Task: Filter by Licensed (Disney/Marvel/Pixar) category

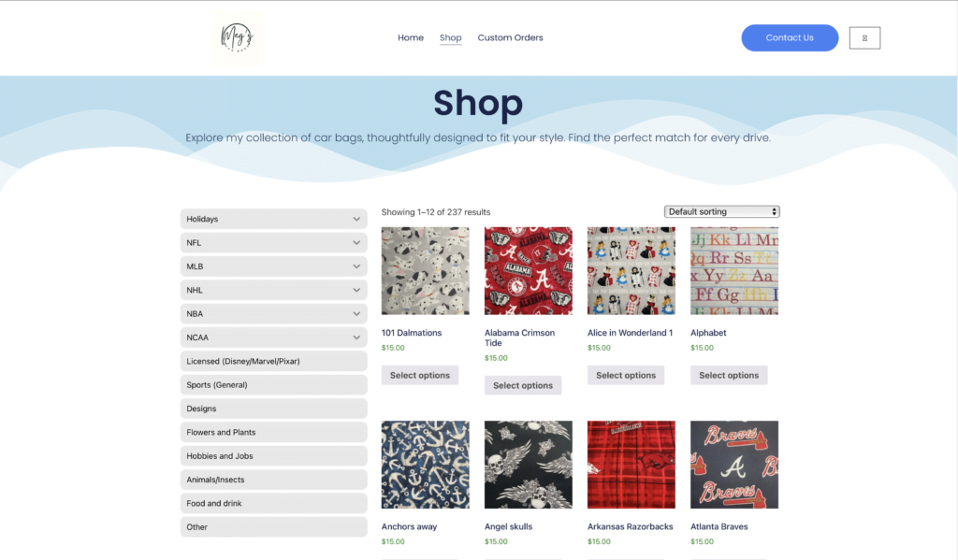Action: 274,361
